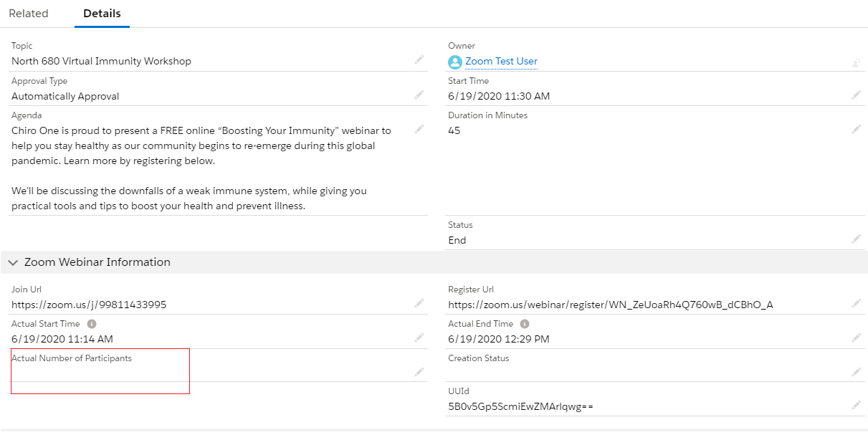Edit Creation Status with pencil icon
The image size is (868, 440).
click(x=856, y=371)
